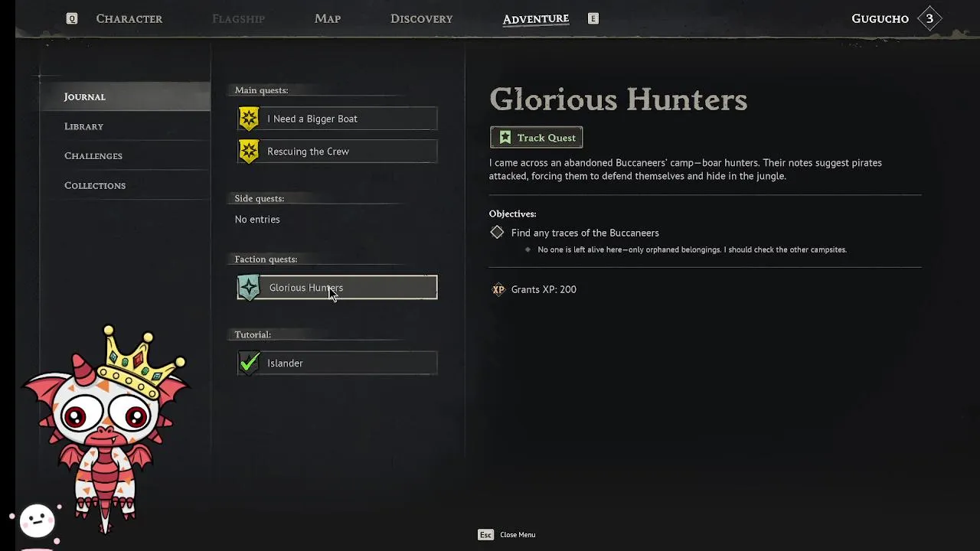Click the teal faction badge on Glorious Hunters

(249, 288)
